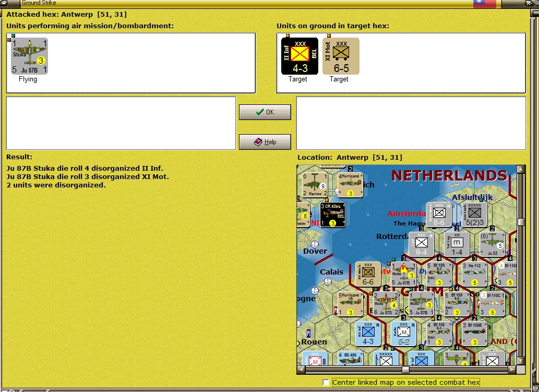Image resolution: width=539 pixels, height=392 pixels.
Task: Click the anchor port icon above Dover
Action: (x=315, y=244)
